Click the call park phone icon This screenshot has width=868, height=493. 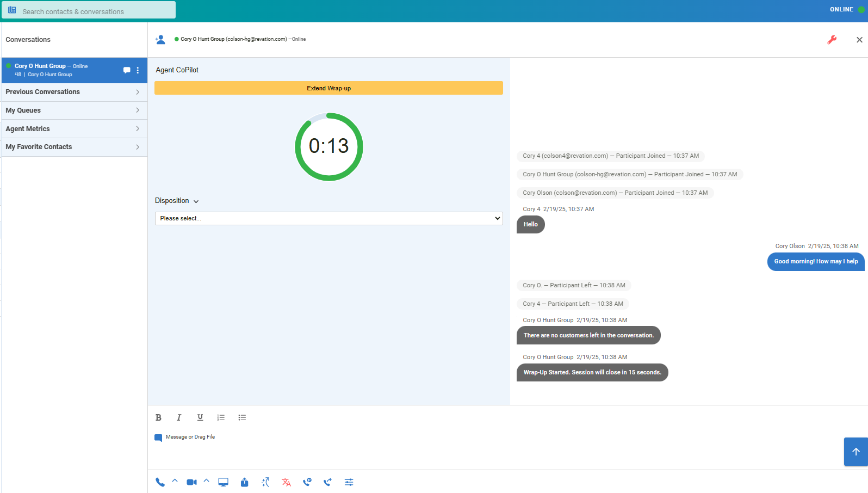307,482
